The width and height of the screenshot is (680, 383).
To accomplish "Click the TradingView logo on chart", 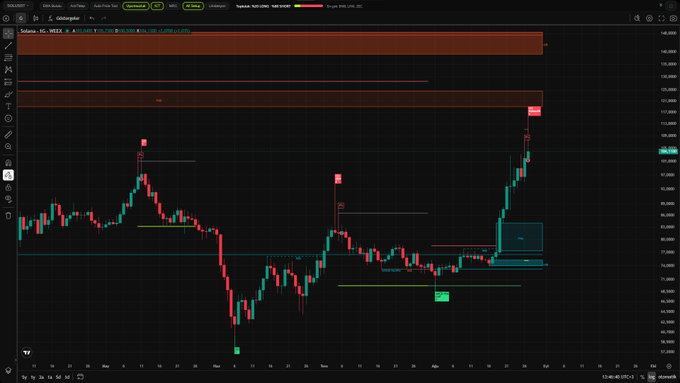I will tap(26, 353).
